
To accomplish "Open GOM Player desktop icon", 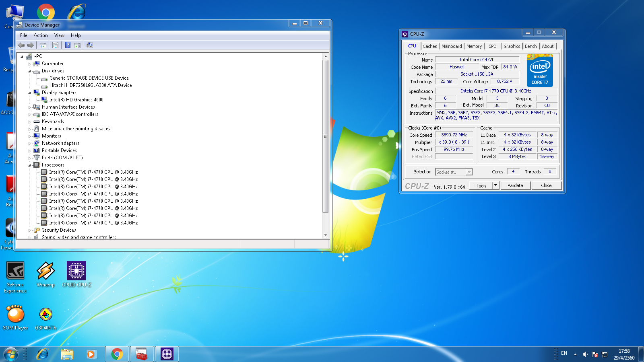I will pyautogui.click(x=15, y=317).
